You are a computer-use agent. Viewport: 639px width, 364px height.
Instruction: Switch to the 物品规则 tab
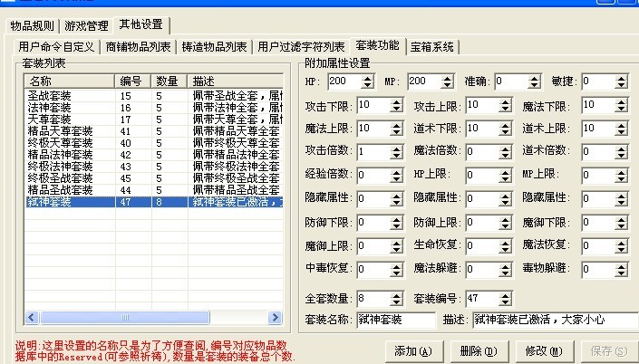tap(33, 26)
